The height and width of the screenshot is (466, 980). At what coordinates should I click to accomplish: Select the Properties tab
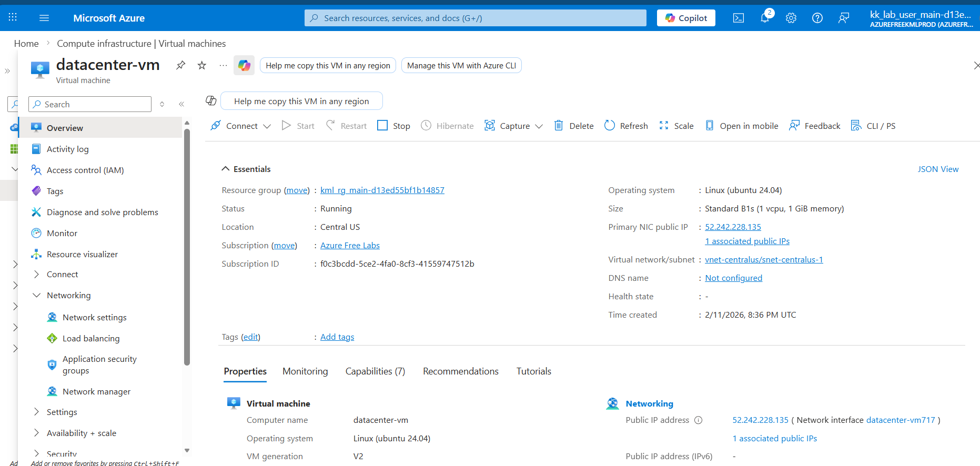(245, 371)
